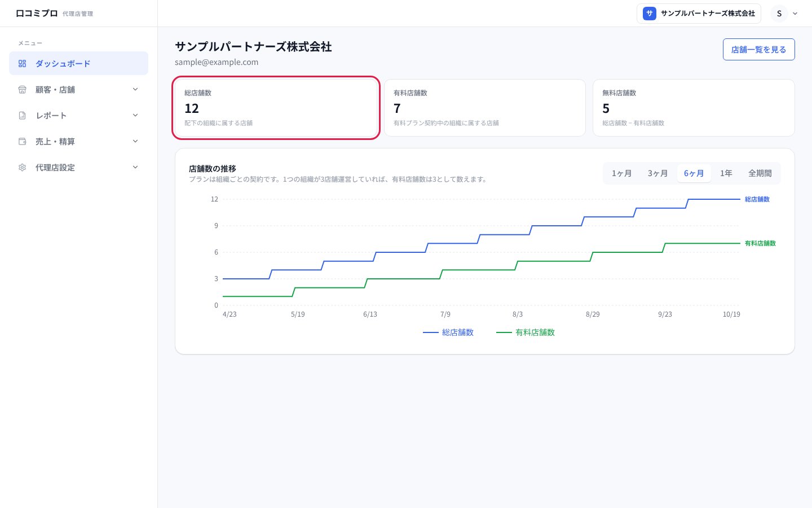Image resolution: width=812 pixels, height=508 pixels.
Task: Click the dashboard grid icon in sidebar
Action: [23, 64]
